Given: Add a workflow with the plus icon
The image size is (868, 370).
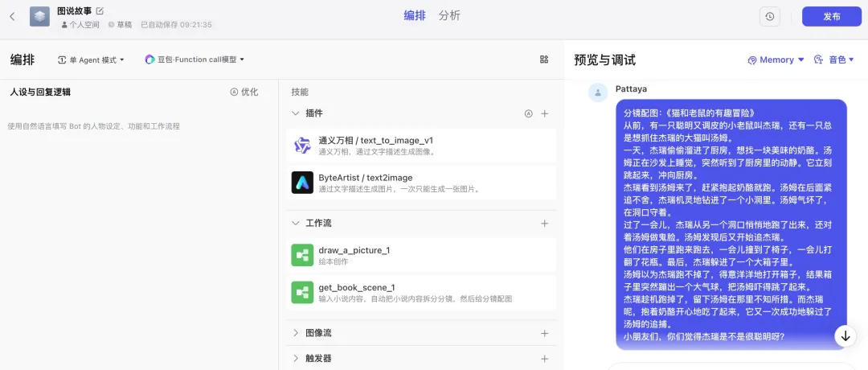Looking at the screenshot, I should pyautogui.click(x=544, y=223).
